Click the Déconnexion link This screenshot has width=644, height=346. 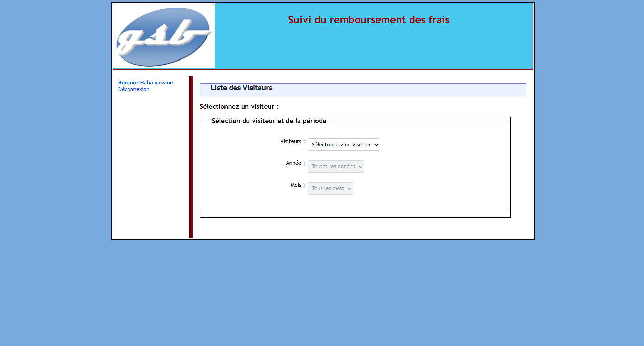click(134, 89)
